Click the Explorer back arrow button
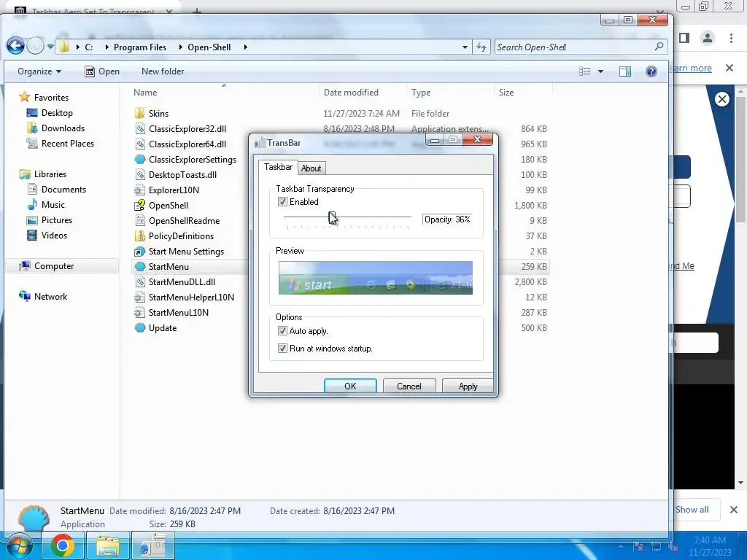 15,46
